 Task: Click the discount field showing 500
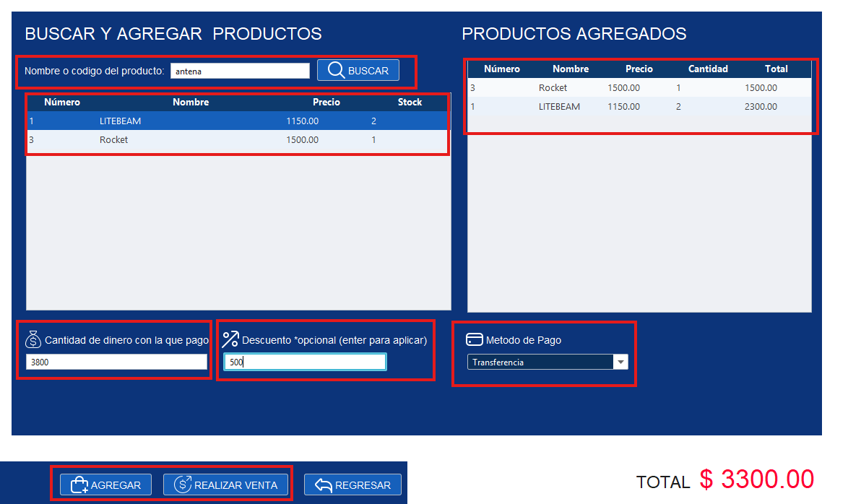coord(305,361)
